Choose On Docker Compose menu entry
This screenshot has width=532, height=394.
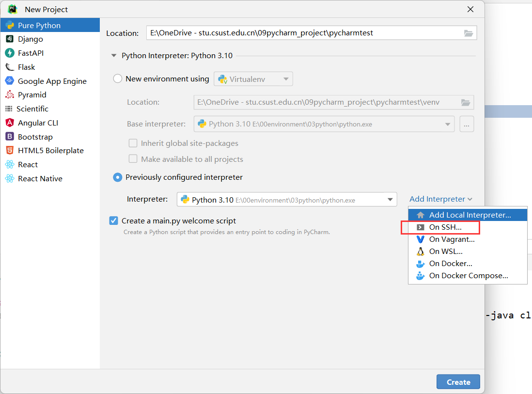[x=468, y=276]
